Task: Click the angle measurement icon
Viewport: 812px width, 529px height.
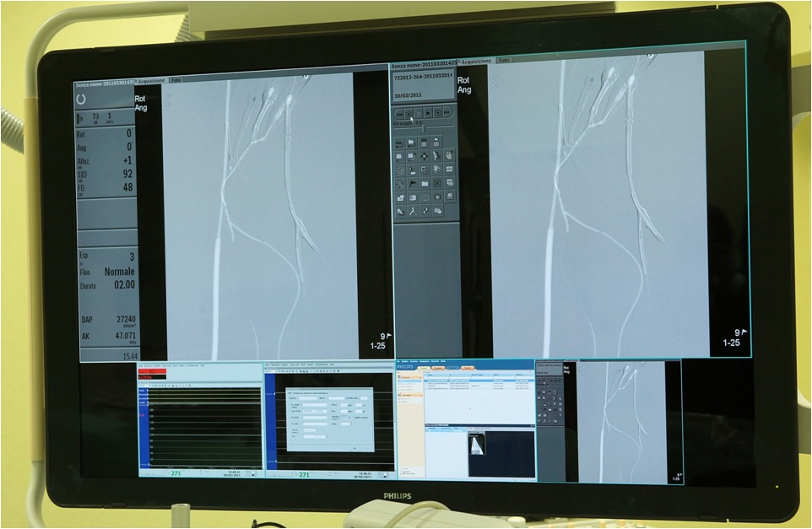Action: 400,211
